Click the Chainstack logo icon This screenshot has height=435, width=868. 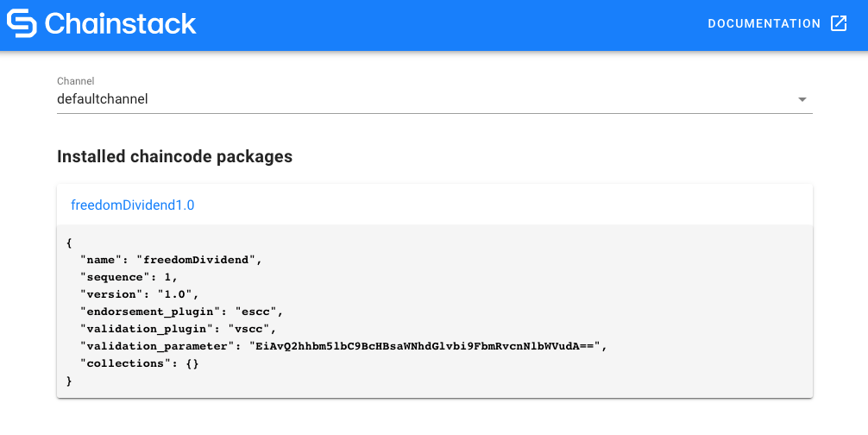[x=22, y=23]
